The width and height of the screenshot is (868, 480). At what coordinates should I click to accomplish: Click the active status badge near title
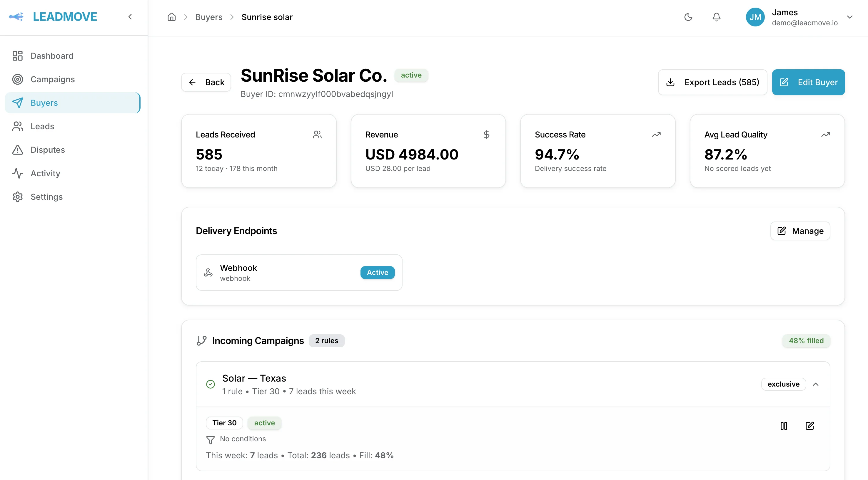[x=411, y=75]
